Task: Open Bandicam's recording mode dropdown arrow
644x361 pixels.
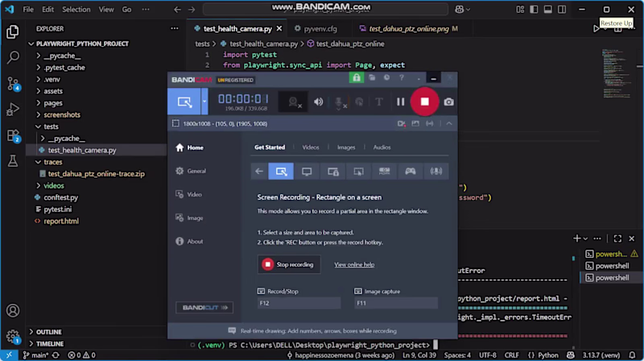Action: (x=204, y=102)
